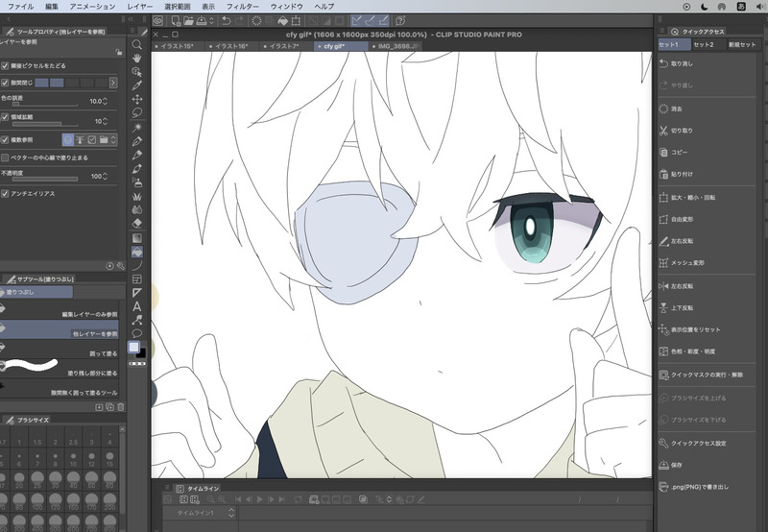The width and height of the screenshot is (768, 532).
Task: Select the Ruler tool
Action: [x=137, y=293]
